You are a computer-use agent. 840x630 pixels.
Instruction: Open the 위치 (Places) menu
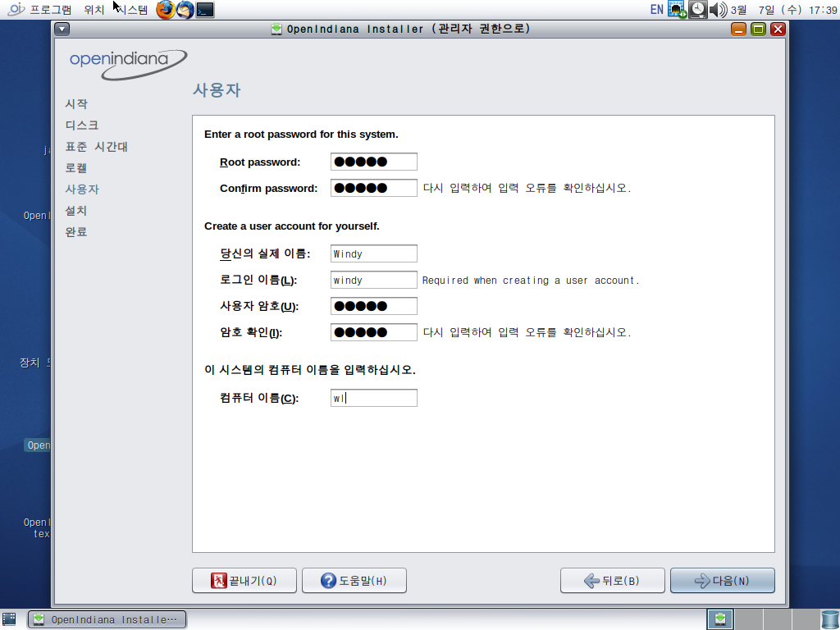94,10
